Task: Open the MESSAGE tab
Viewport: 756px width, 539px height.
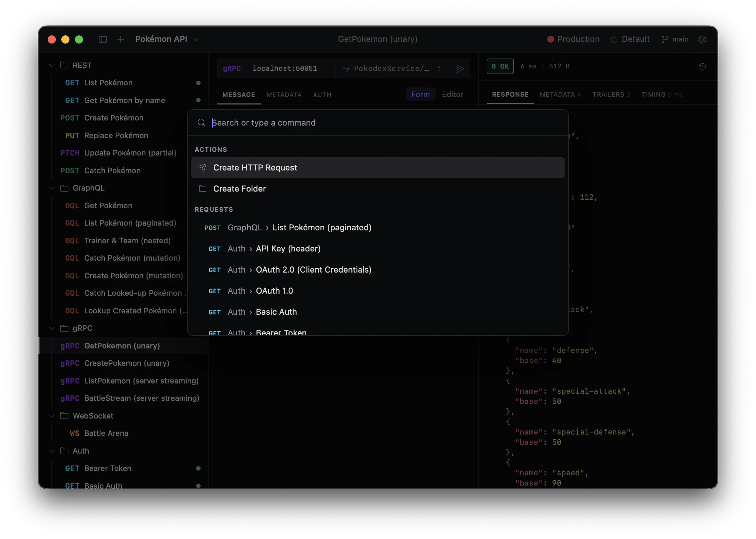Action: tap(238, 95)
